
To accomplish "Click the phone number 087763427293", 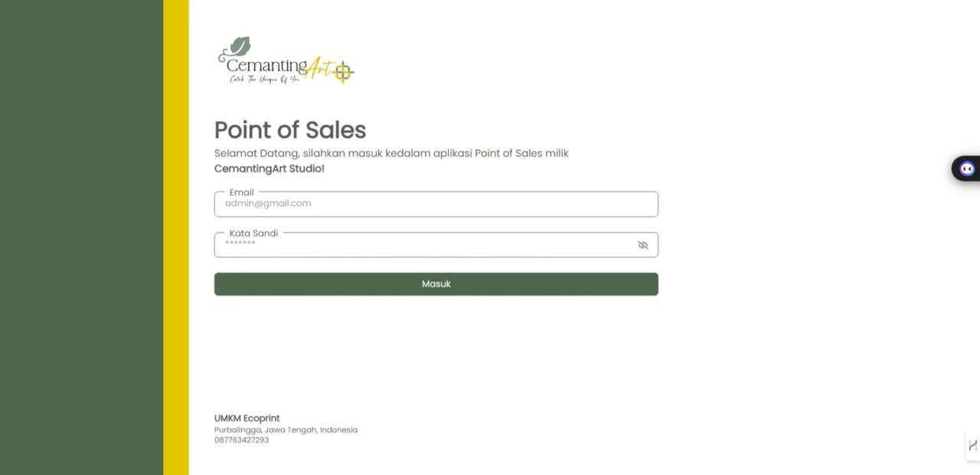I will click(x=241, y=440).
